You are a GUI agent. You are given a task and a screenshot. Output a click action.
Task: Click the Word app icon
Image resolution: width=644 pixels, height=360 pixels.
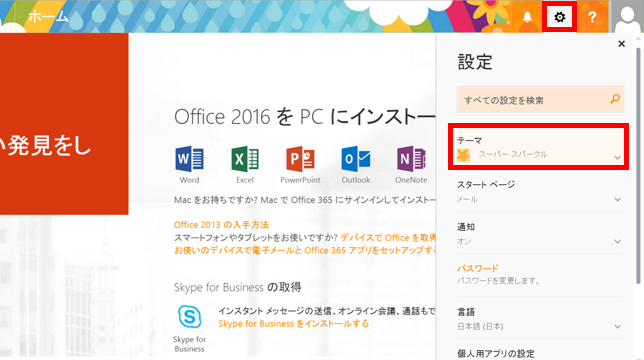pos(189,159)
